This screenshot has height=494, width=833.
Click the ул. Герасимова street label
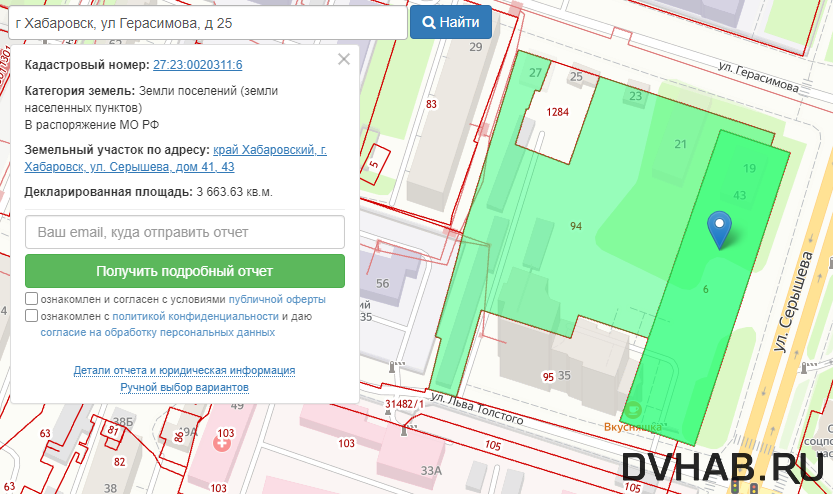click(x=759, y=76)
